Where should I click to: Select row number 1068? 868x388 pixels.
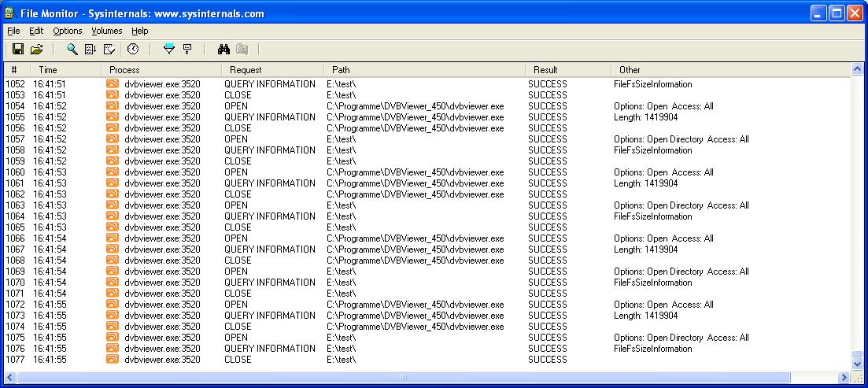[x=15, y=261]
